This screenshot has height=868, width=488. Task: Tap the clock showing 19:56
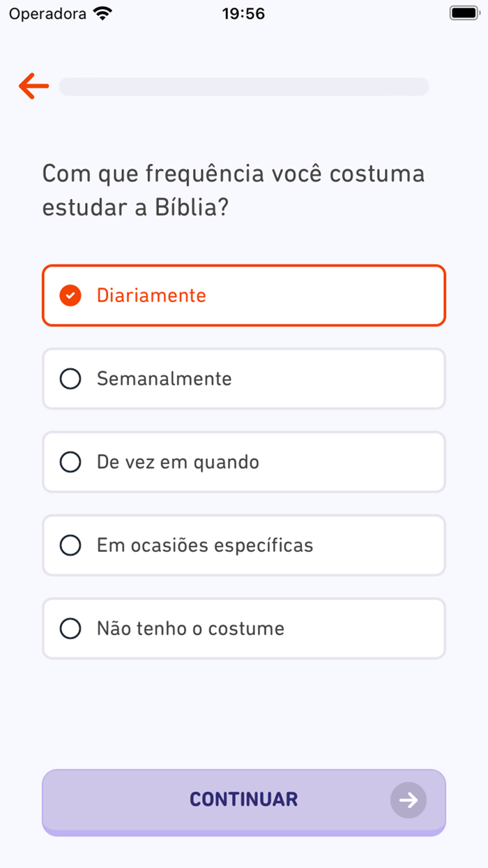(243, 12)
